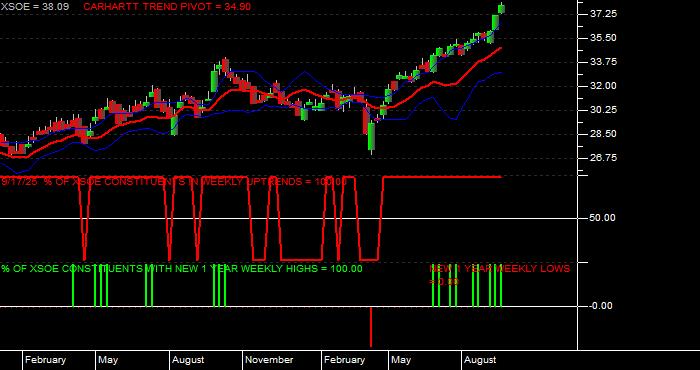Click the 33.75 price axis label
This screenshot has height=370, width=700.
[604, 62]
